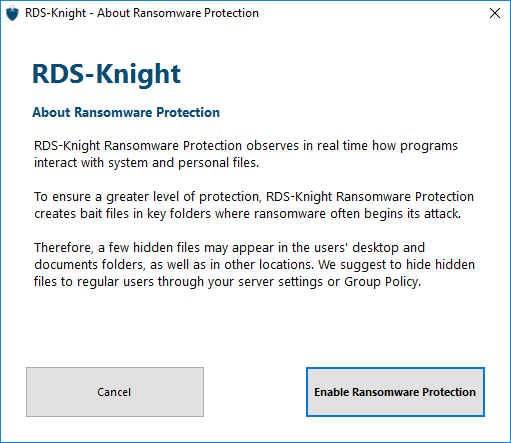511x443 pixels.
Task: Click the RDS-Knight shield icon in title bar
Action: 12,13
